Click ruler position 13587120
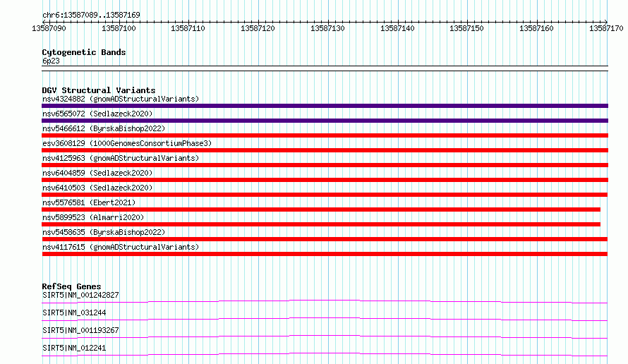This screenshot has width=628, height=364. [x=258, y=28]
